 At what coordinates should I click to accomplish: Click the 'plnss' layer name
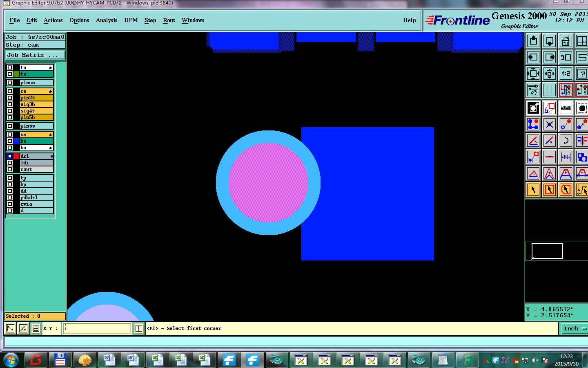point(37,126)
